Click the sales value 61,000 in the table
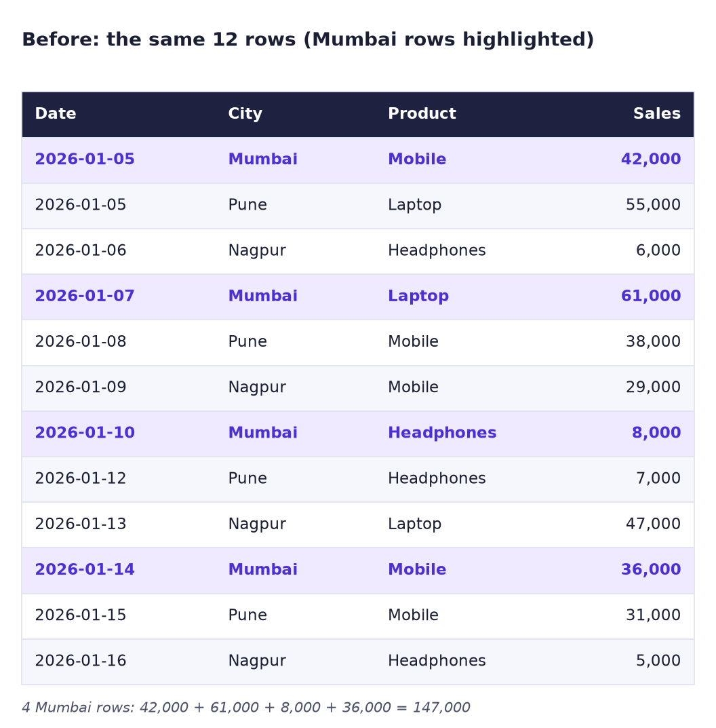Viewport: 716px width, 728px height. coord(651,296)
